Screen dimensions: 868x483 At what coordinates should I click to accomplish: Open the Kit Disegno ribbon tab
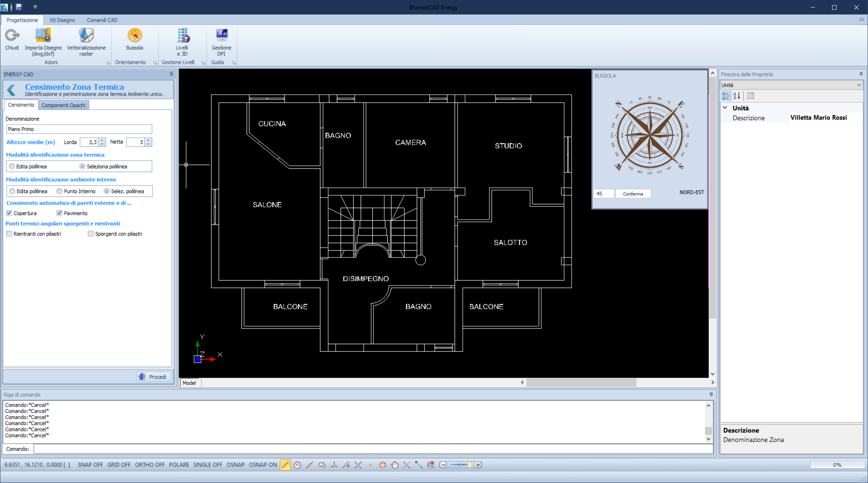[62, 20]
